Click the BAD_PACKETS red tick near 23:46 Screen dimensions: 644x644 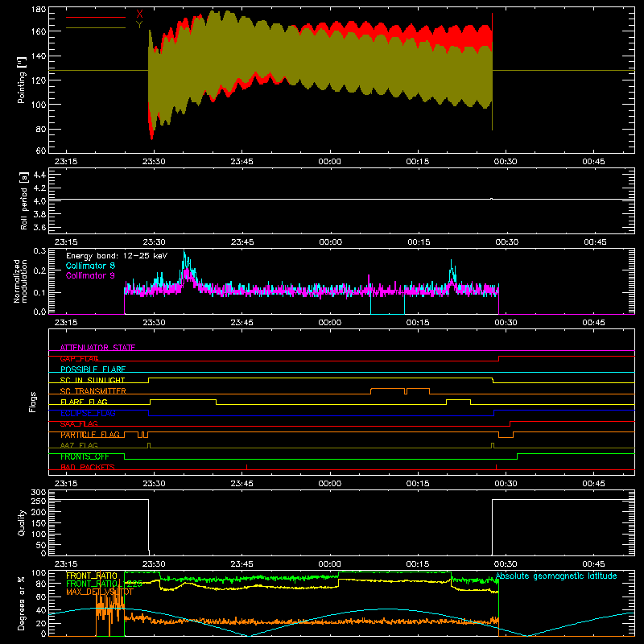click(x=247, y=467)
